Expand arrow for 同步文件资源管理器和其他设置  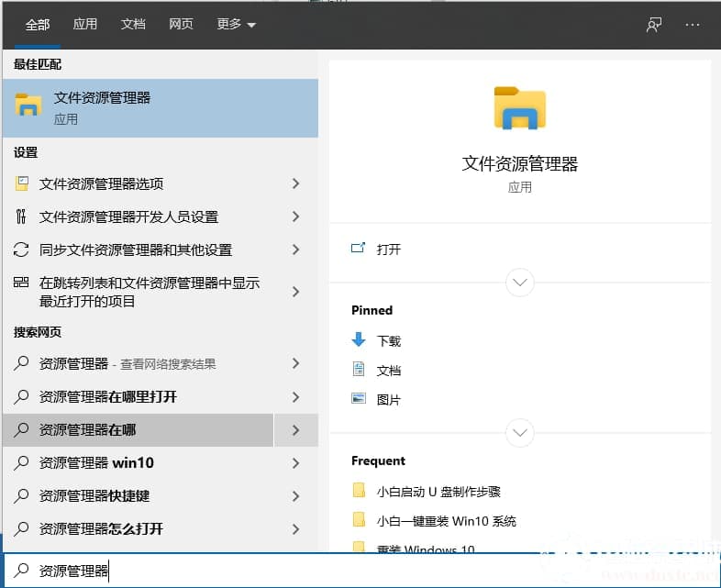point(295,250)
